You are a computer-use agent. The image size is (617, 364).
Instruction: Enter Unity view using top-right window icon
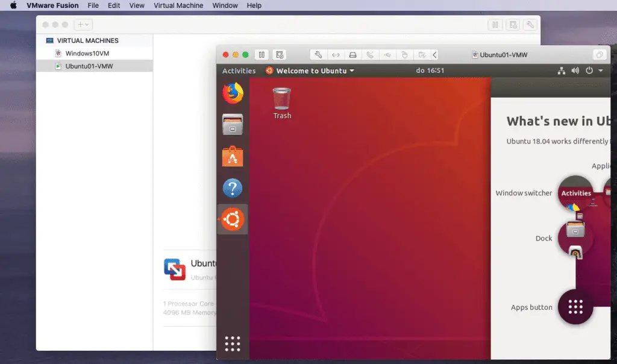tap(600, 55)
